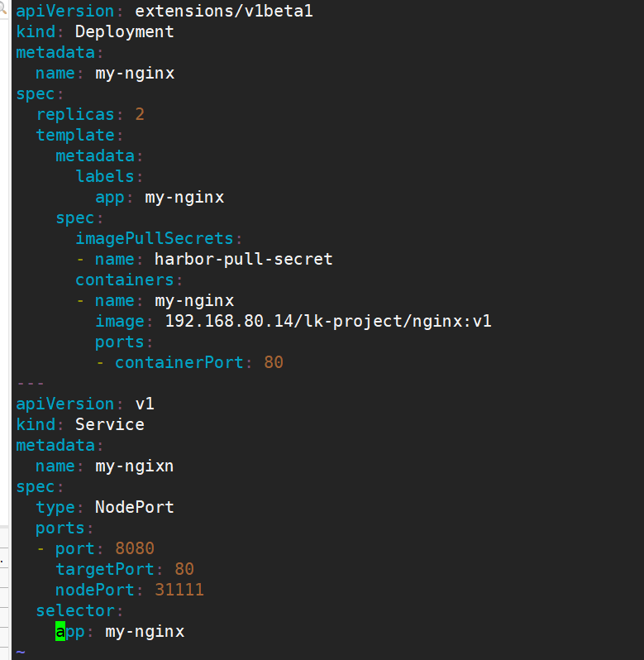Click the tilde on the last line
This screenshot has height=660, width=644.
click(21, 652)
